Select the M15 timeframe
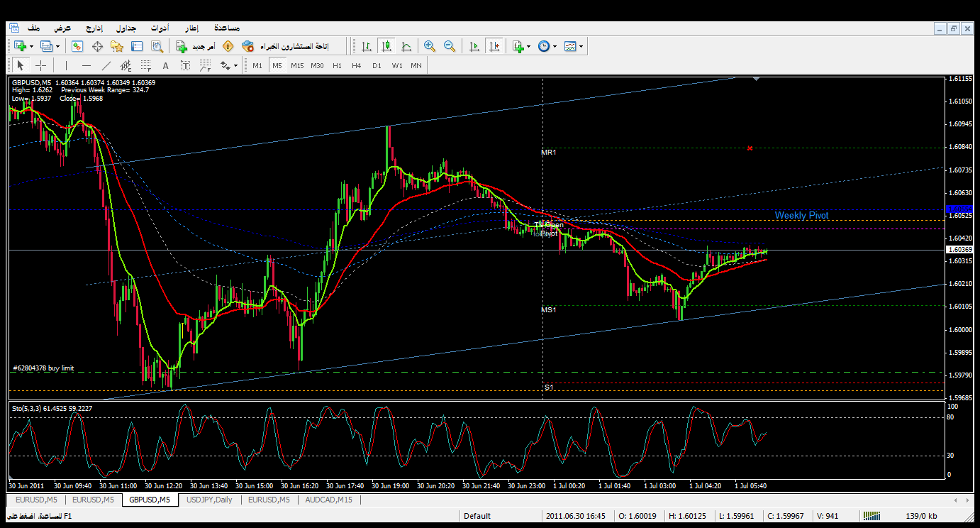The width and height of the screenshot is (980, 528). point(297,65)
